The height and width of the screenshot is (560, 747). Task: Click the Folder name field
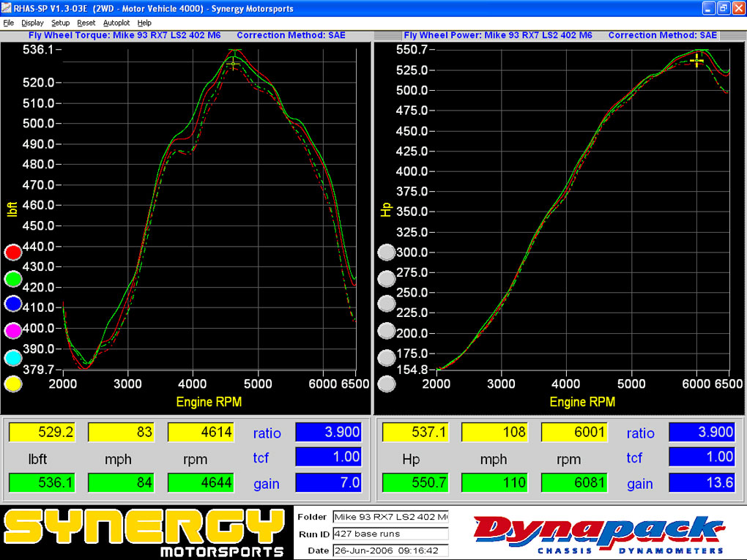coord(390,517)
